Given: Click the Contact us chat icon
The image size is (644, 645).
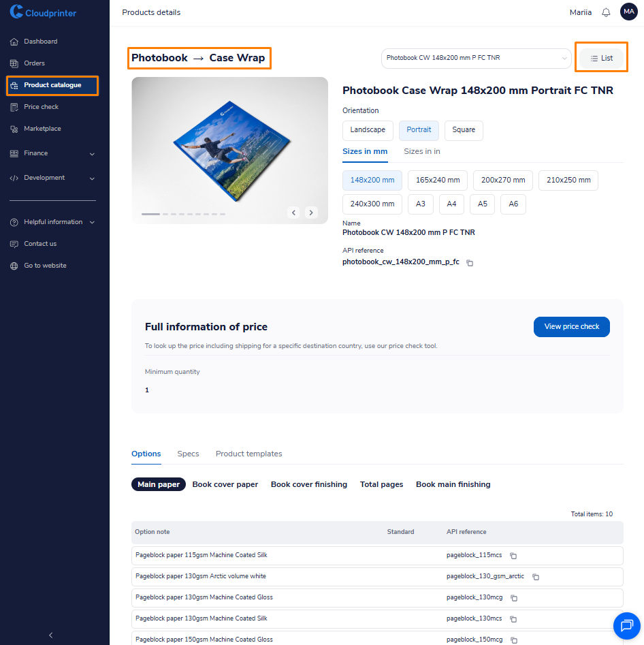Looking at the screenshot, I should click(x=14, y=244).
